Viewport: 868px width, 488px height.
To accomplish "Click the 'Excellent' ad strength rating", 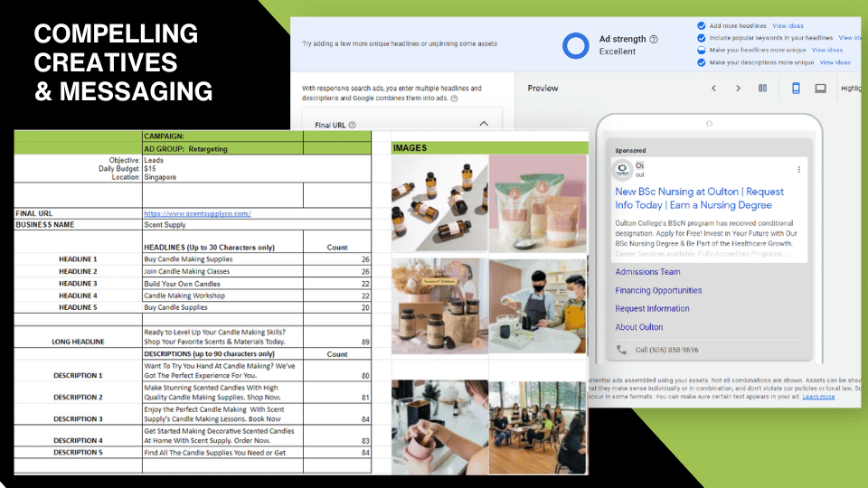I will coord(618,52).
